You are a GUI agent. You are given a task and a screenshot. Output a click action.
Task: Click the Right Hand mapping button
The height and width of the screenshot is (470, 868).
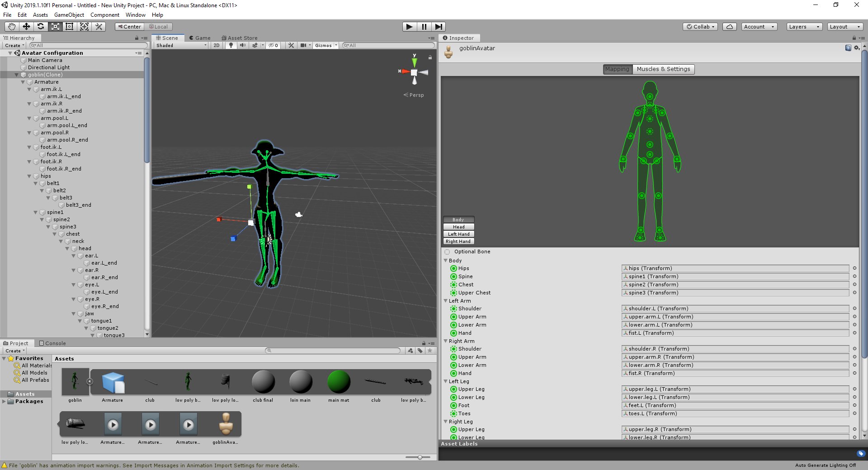pyautogui.click(x=458, y=242)
